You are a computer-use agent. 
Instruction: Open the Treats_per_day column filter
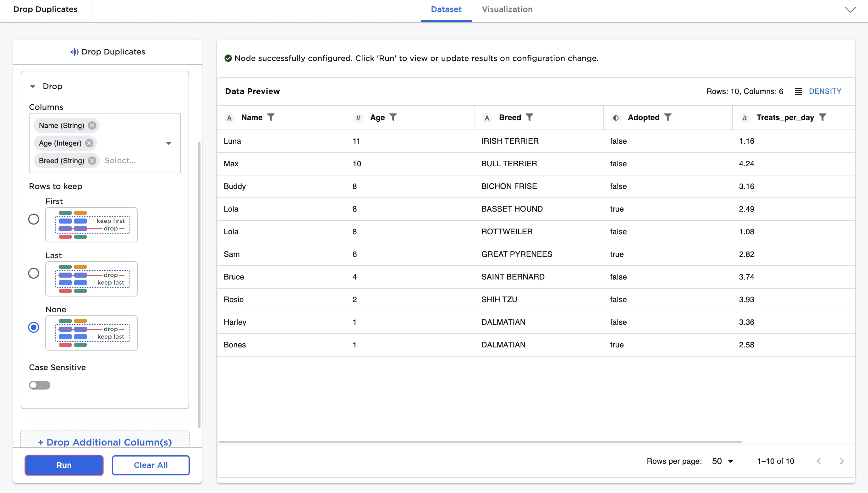822,117
